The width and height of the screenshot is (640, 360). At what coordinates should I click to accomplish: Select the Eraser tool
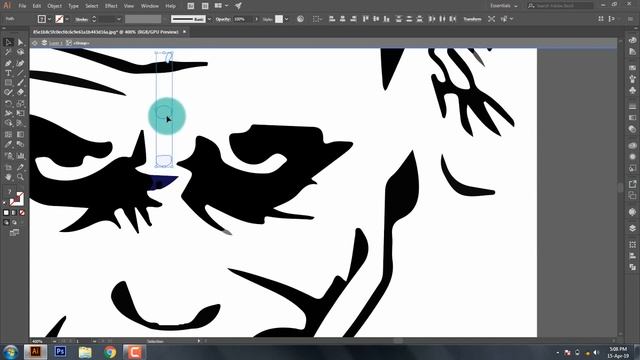click(20, 93)
